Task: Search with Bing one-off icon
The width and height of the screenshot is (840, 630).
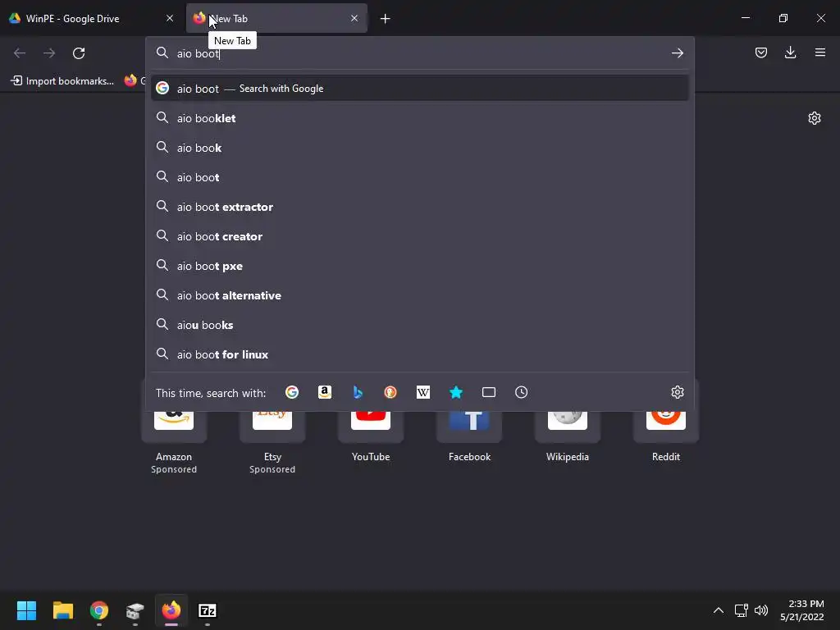Action: coord(358,392)
